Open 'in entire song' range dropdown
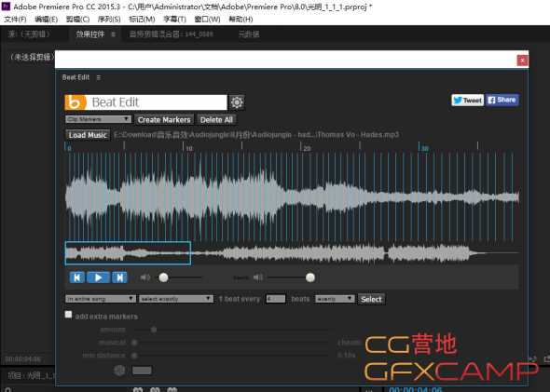This screenshot has width=550, height=392. [101, 299]
